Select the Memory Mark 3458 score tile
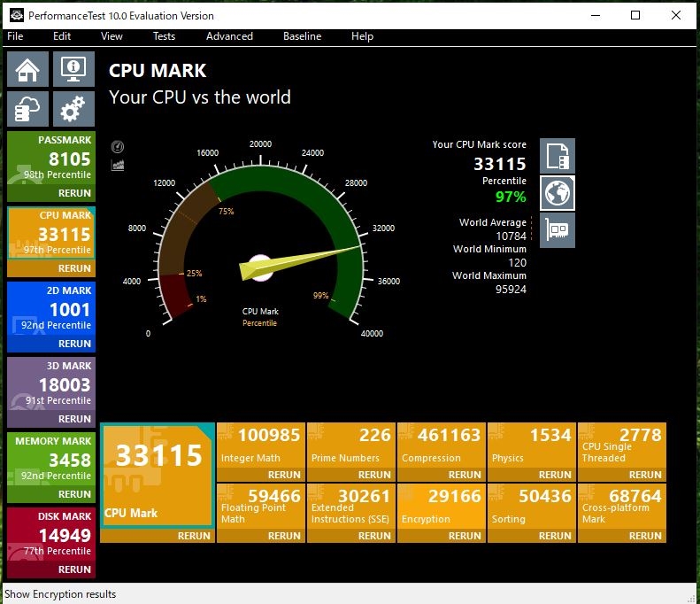The width and height of the screenshot is (700, 604). [x=51, y=460]
